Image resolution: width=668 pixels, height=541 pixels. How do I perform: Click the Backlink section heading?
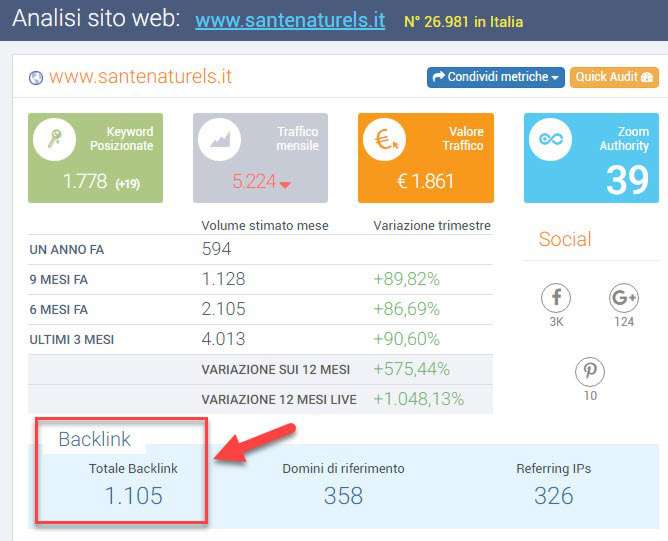tap(95, 439)
